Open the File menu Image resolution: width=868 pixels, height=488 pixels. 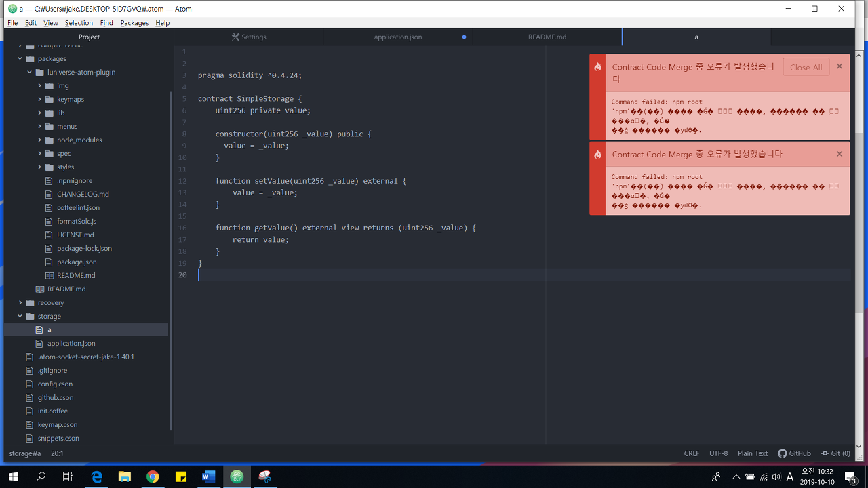coord(12,23)
